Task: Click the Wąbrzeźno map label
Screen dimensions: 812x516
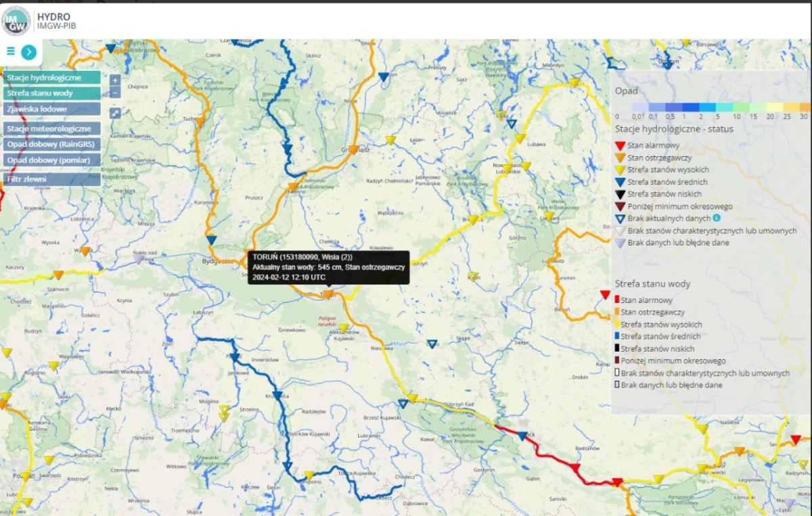Action: tap(390, 212)
